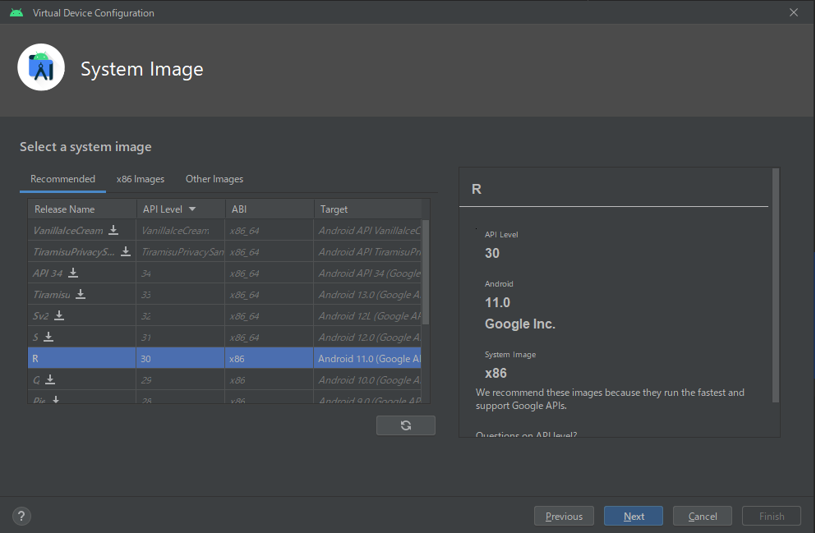The image size is (815, 533).
Task: Click the ABI column header
Action: [269, 209]
